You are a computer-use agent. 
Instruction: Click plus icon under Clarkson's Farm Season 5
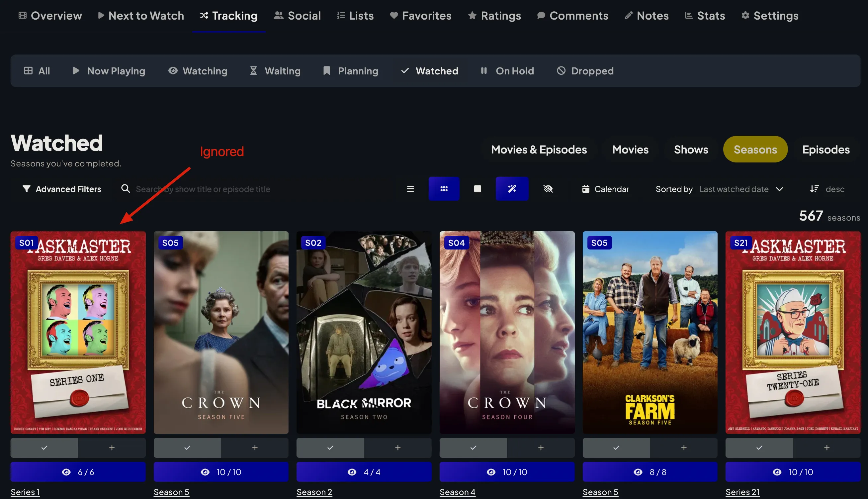click(x=684, y=448)
